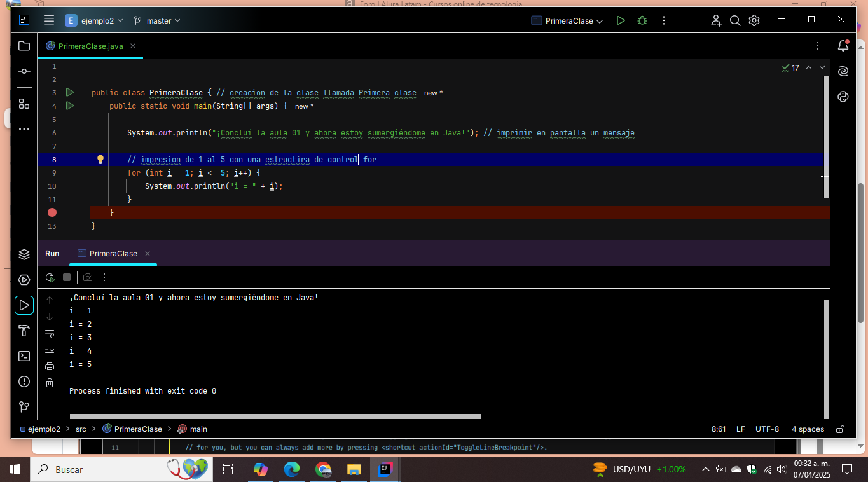Close PrimeraClase run tab

148,253
